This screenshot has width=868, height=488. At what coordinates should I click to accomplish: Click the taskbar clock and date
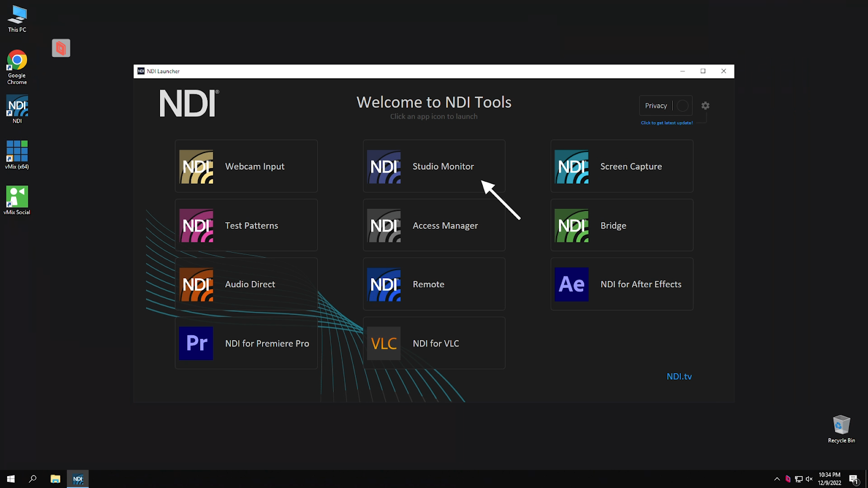click(x=829, y=479)
